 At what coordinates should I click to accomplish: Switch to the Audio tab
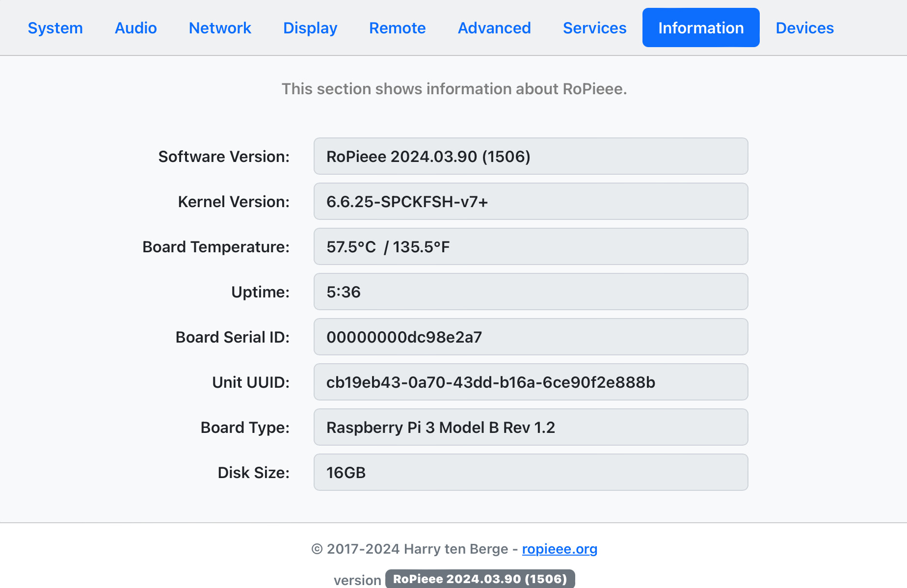[x=135, y=28]
